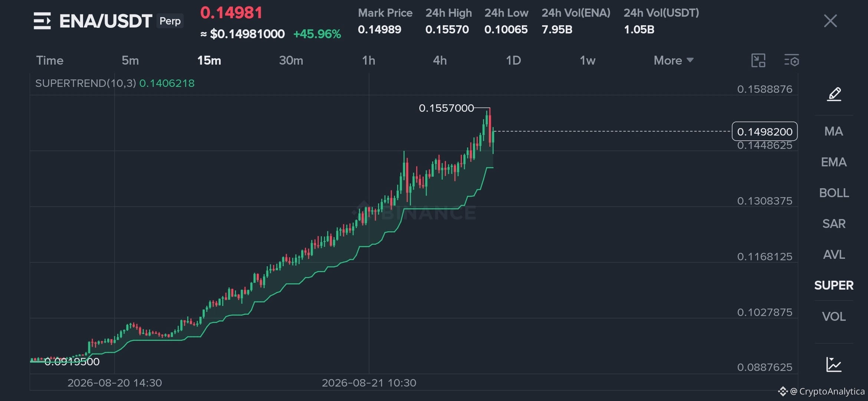Screen dimensions: 868x401
Task: Click the +45.96% change value
Action: [x=317, y=34]
